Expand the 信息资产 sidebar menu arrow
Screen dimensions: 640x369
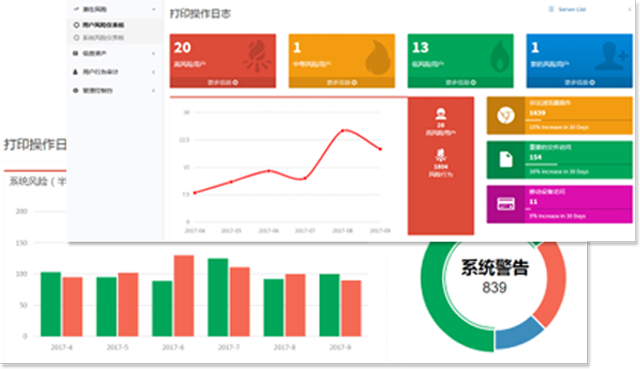153,53
